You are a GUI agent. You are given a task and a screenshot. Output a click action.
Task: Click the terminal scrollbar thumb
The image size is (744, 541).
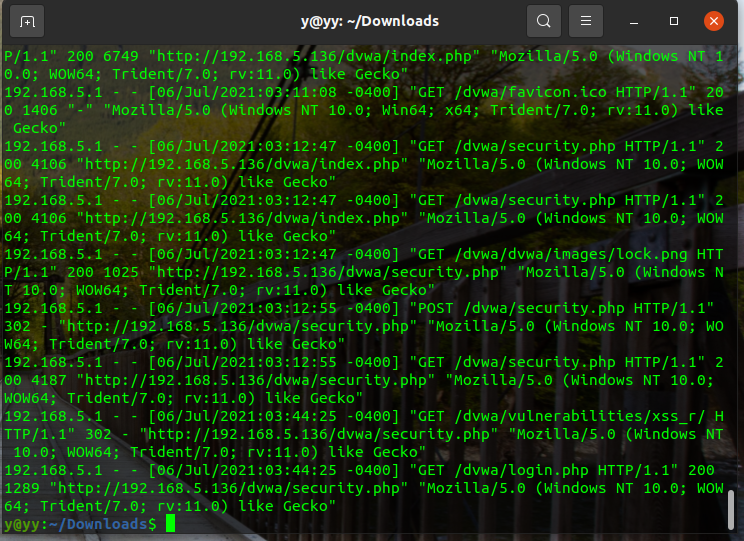tap(731, 510)
